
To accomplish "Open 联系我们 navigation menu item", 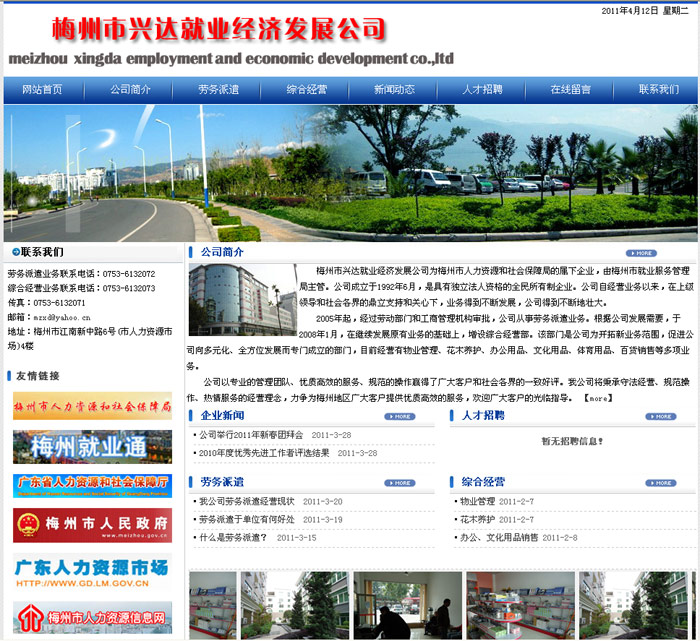I will 658,90.
